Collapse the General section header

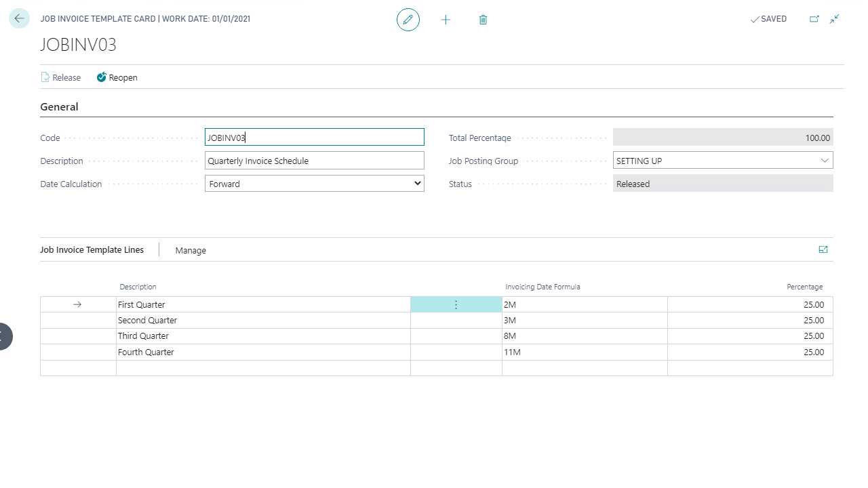click(59, 106)
